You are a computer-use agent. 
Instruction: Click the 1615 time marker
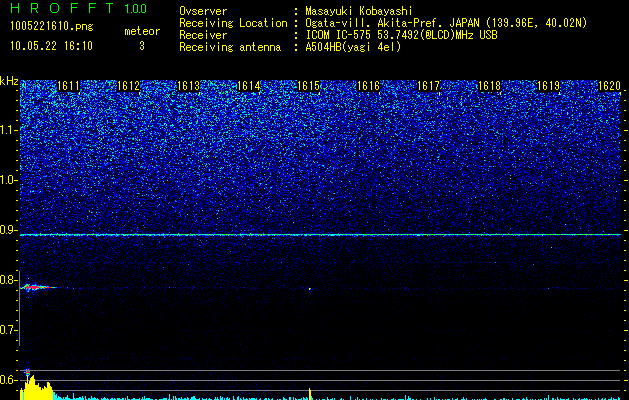point(308,86)
